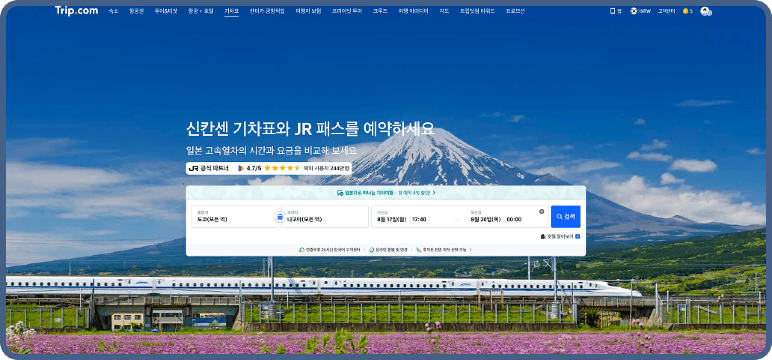This screenshot has width=772, height=360.
Task: Open the 항공 + 호텔 menu item
Action: coord(200,11)
